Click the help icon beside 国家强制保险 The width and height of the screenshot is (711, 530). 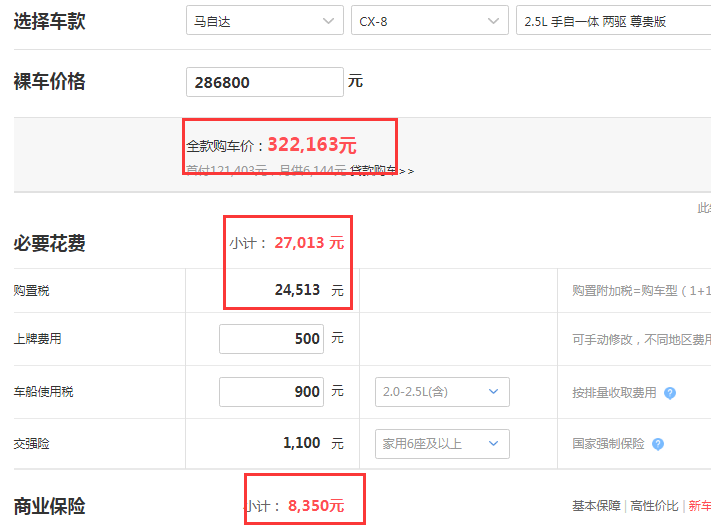point(658,444)
